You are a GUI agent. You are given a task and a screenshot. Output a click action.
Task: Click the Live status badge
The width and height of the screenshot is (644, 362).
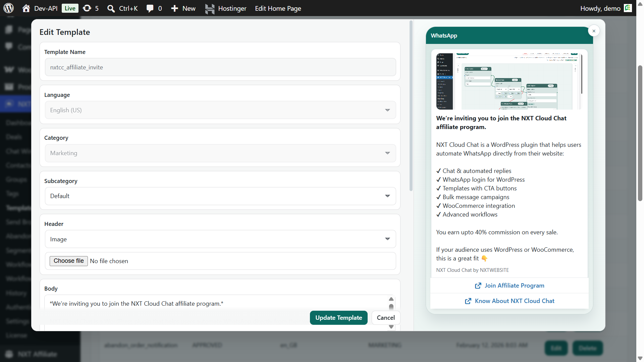coord(70,8)
